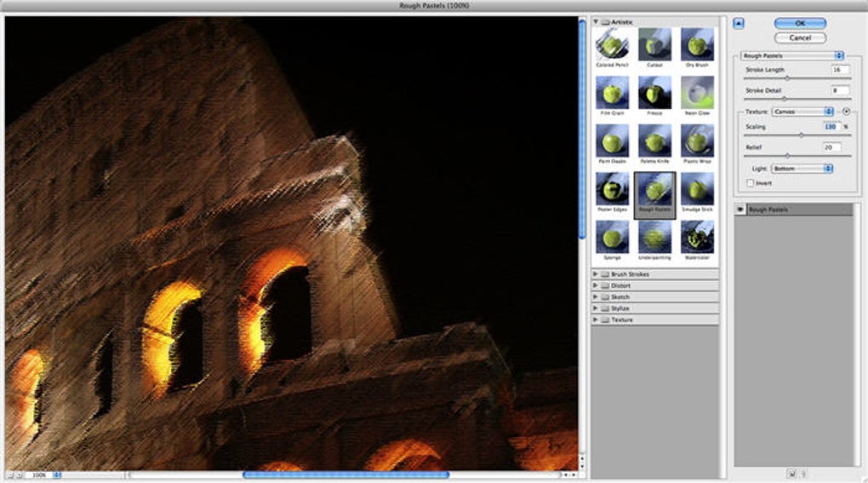Select the Cutout filter thumbnail
This screenshot has height=483, width=868.
click(655, 44)
